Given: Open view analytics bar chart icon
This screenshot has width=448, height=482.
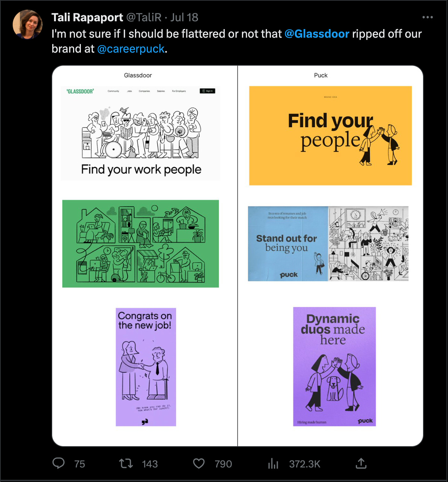Looking at the screenshot, I should click(273, 464).
